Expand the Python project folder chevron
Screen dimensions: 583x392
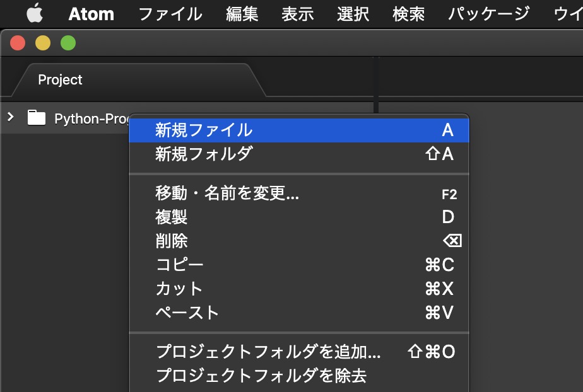coord(10,117)
